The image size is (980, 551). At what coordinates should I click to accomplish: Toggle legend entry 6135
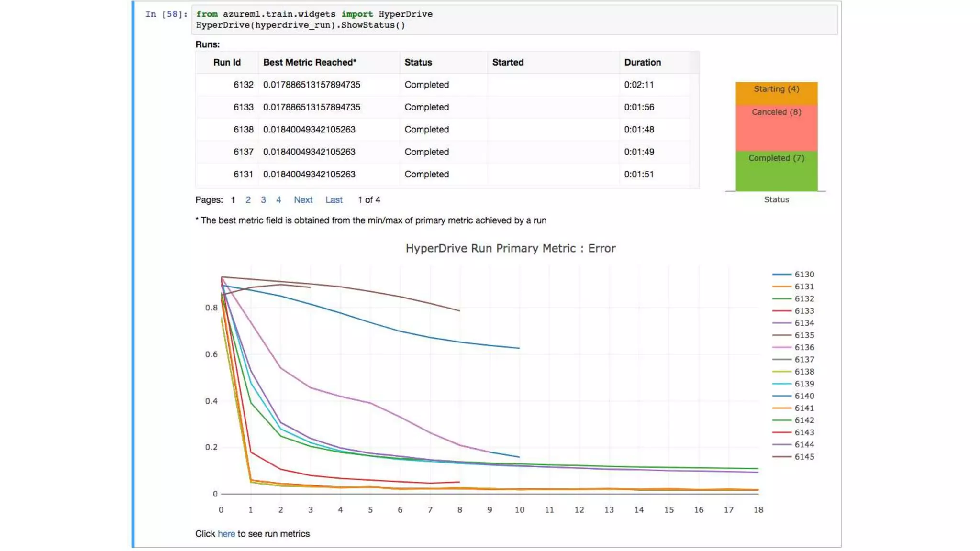pyautogui.click(x=793, y=335)
